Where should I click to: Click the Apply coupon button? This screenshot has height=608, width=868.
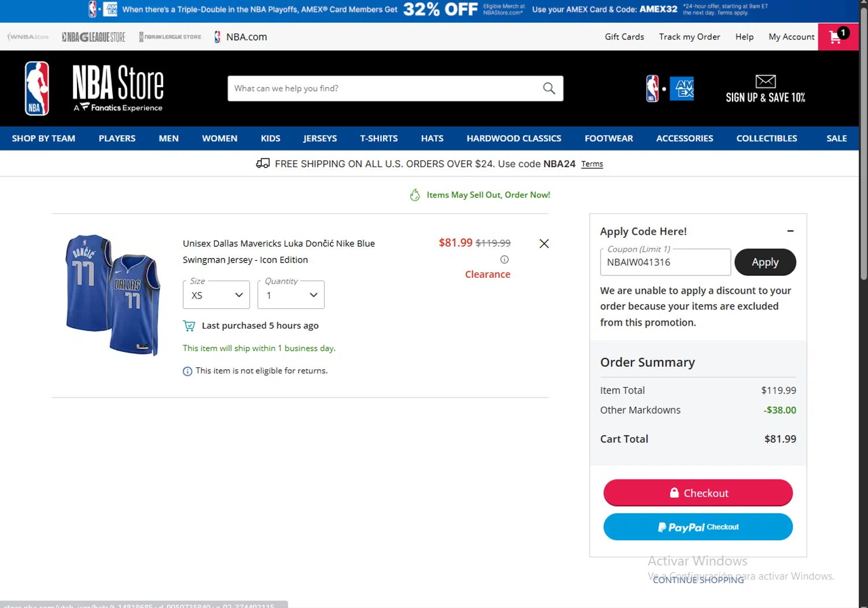[x=765, y=262]
